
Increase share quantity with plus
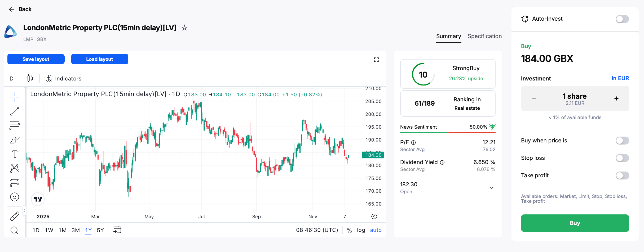(616, 98)
